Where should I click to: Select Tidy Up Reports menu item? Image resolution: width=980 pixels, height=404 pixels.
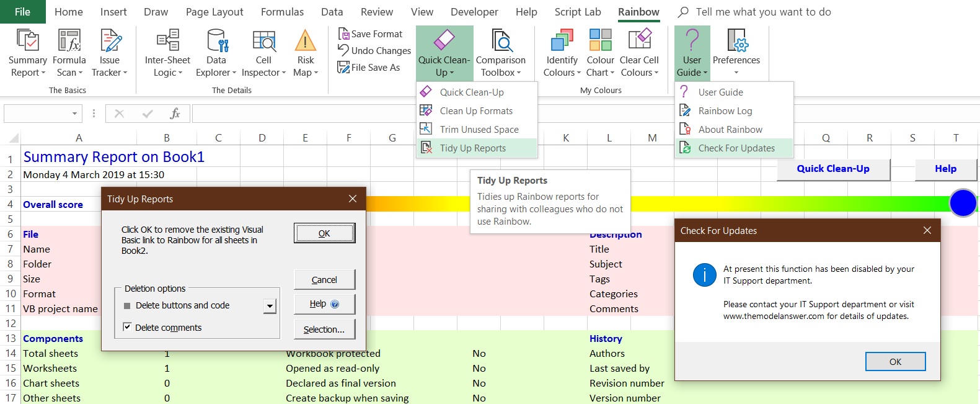(477, 148)
